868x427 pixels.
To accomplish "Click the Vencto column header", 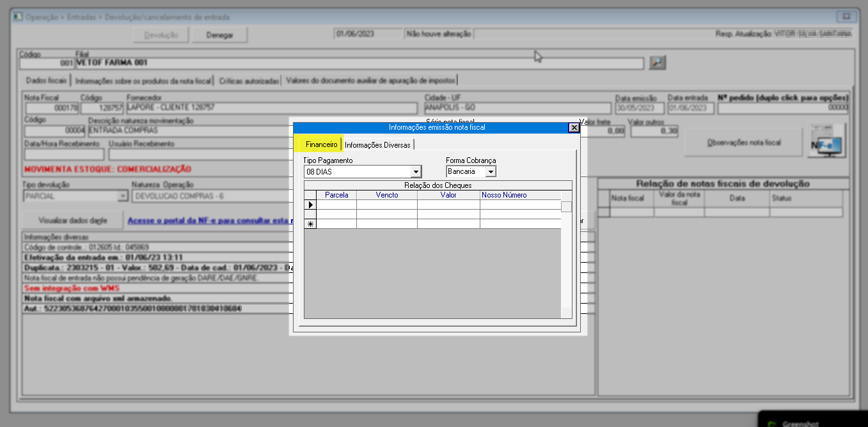I will (386, 195).
